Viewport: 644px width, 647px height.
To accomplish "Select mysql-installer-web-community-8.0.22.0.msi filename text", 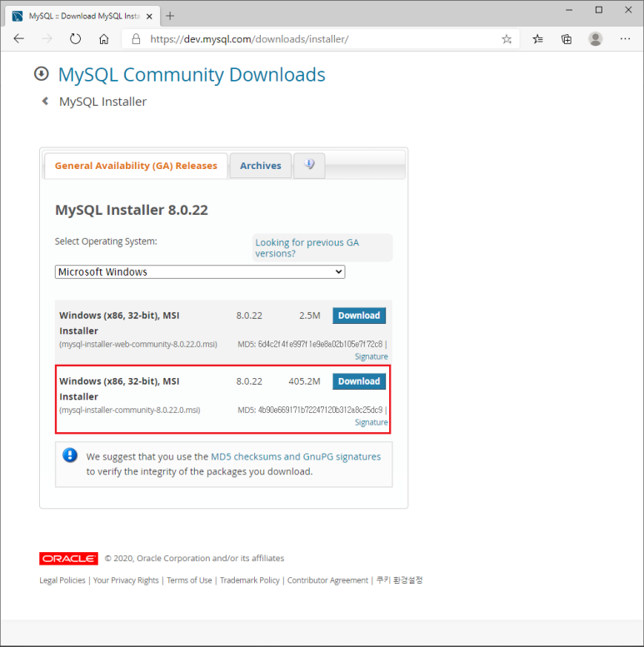I will click(x=138, y=344).
